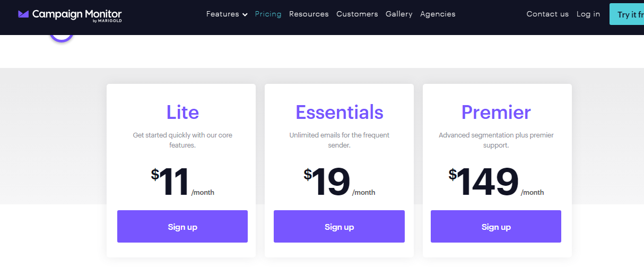Expand the Features dropdown chevron
The height and width of the screenshot is (267, 644).
[x=245, y=15]
